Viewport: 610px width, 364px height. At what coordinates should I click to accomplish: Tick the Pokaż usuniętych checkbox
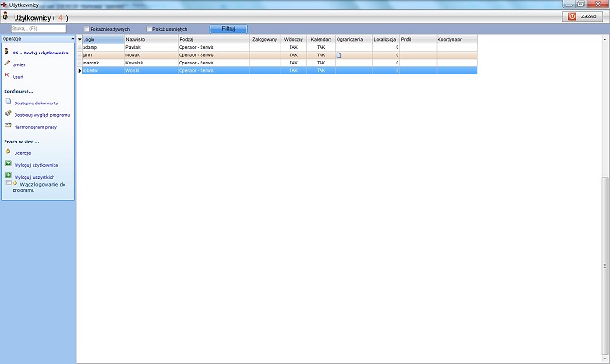(x=149, y=29)
